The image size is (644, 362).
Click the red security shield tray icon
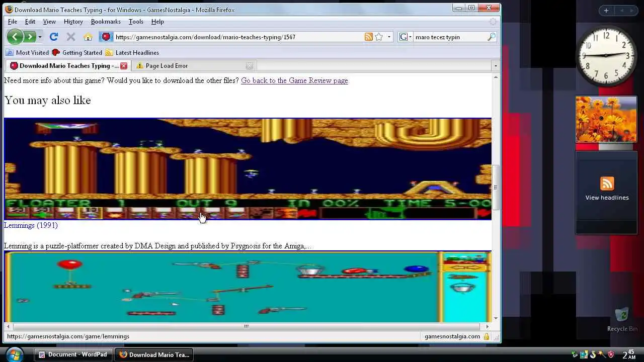(x=610, y=355)
